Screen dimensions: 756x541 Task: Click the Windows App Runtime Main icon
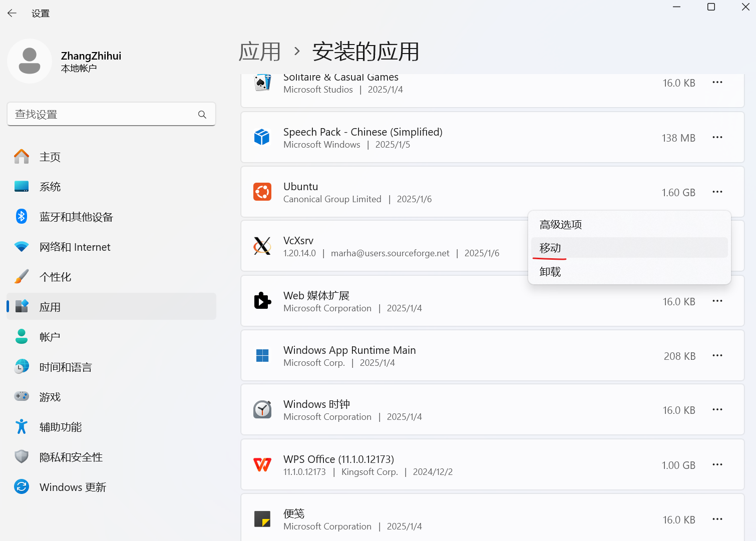pyautogui.click(x=262, y=355)
